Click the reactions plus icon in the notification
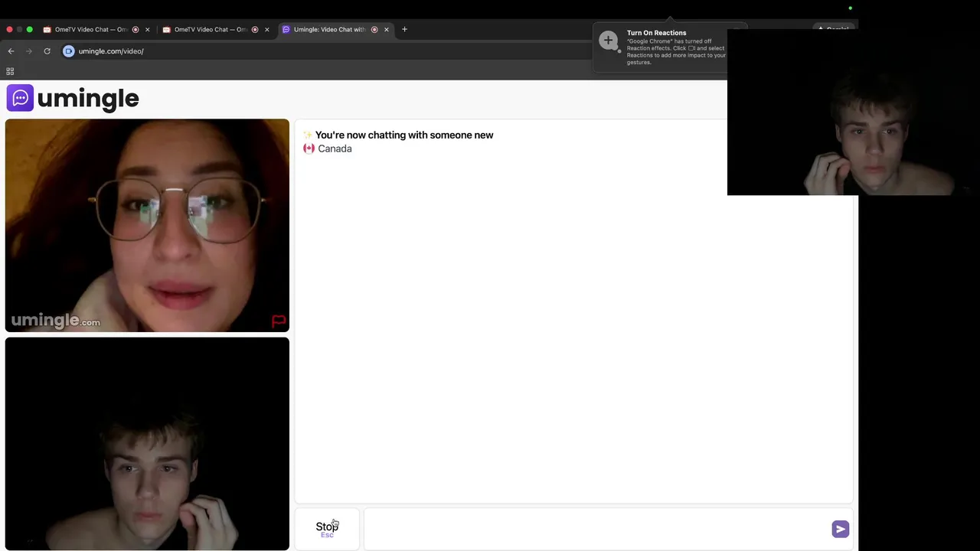The height and width of the screenshot is (551, 980). pos(608,41)
